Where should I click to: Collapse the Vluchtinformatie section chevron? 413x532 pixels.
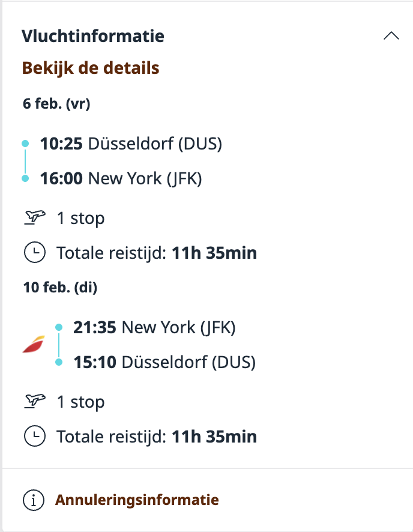point(391,36)
